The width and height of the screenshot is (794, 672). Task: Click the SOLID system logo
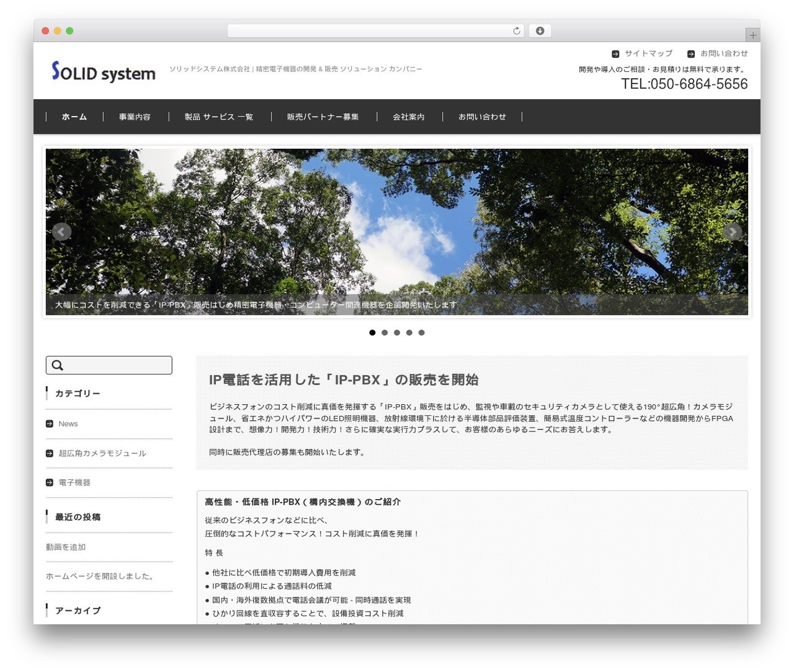pyautogui.click(x=103, y=72)
